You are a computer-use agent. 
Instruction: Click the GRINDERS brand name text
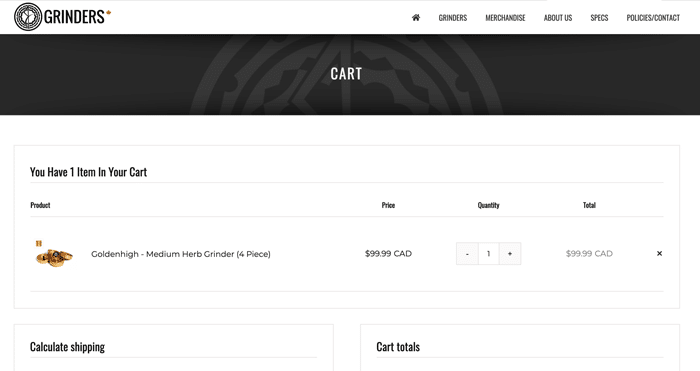pyautogui.click(x=74, y=17)
